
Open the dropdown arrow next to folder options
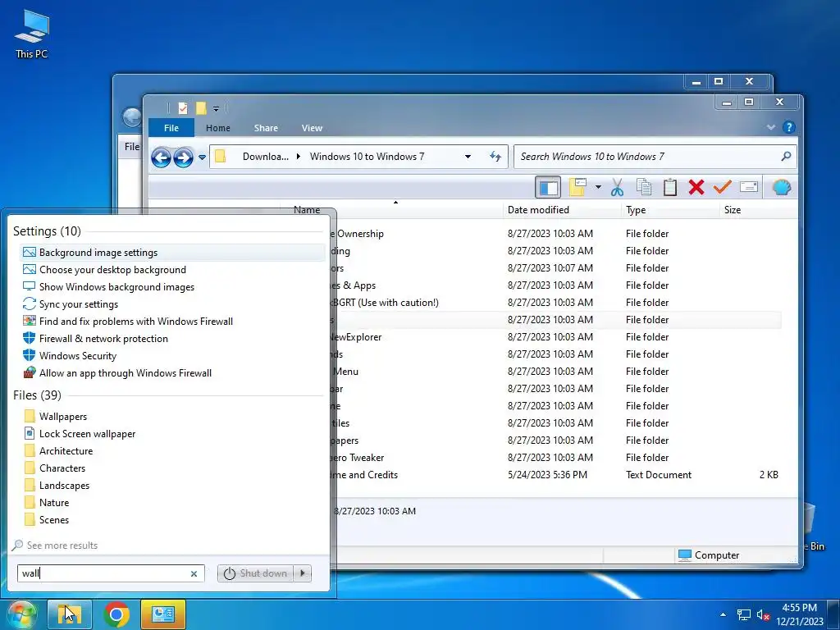click(598, 188)
